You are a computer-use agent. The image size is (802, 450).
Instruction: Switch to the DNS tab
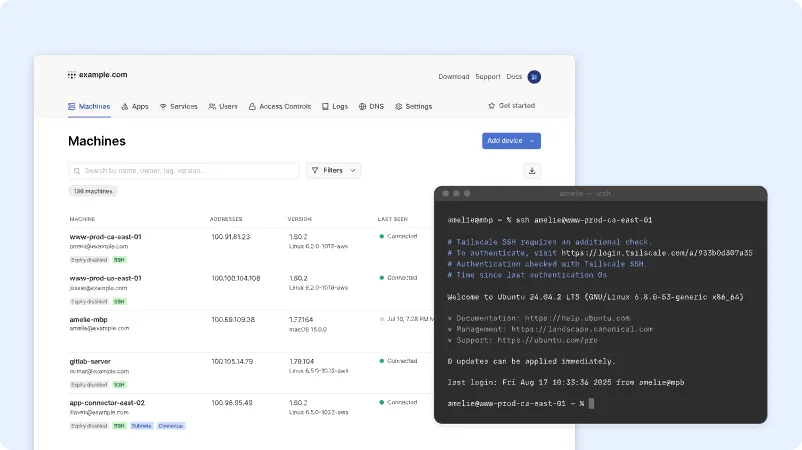pyautogui.click(x=371, y=106)
